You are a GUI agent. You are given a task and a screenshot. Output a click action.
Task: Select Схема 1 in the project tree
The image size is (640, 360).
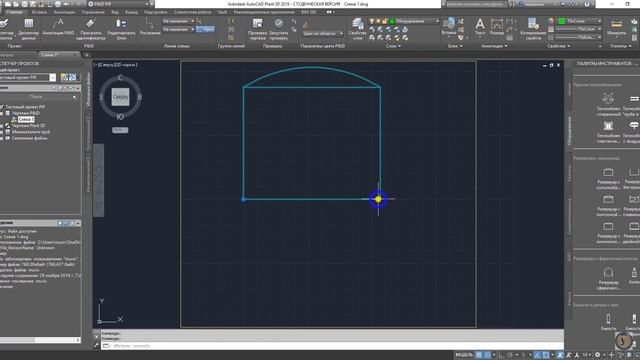pyautogui.click(x=26, y=119)
